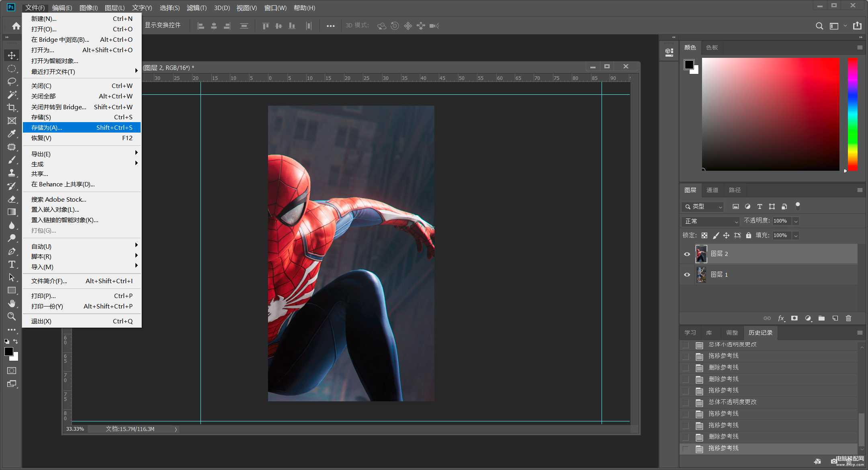Open the 滤镜(T) menu
The height and width of the screenshot is (470, 868).
coord(197,8)
